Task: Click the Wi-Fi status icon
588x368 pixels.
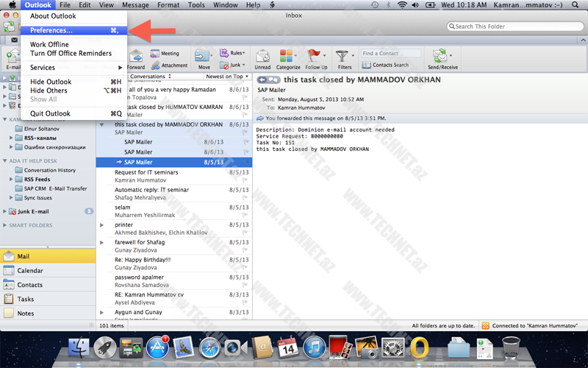Action: coord(402,5)
